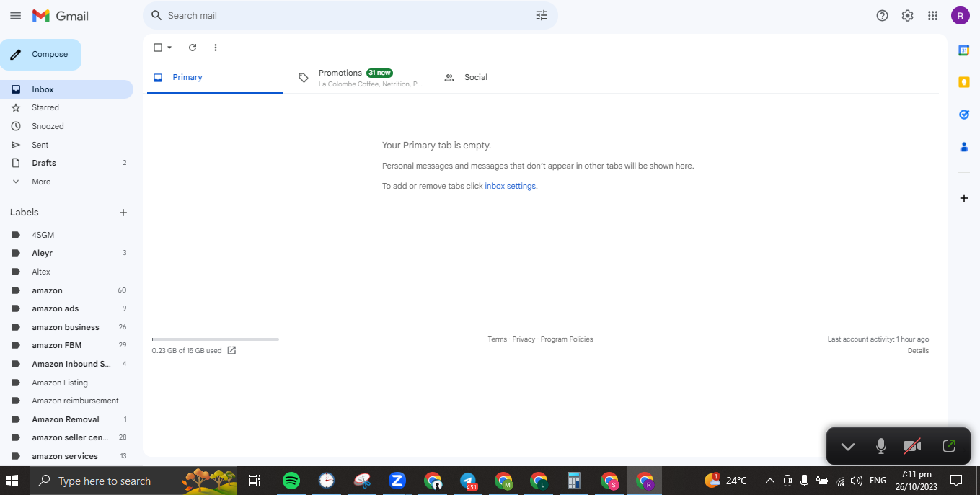Open the 4SGM label
The width and height of the screenshot is (980, 495).
(x=66, y=235)
